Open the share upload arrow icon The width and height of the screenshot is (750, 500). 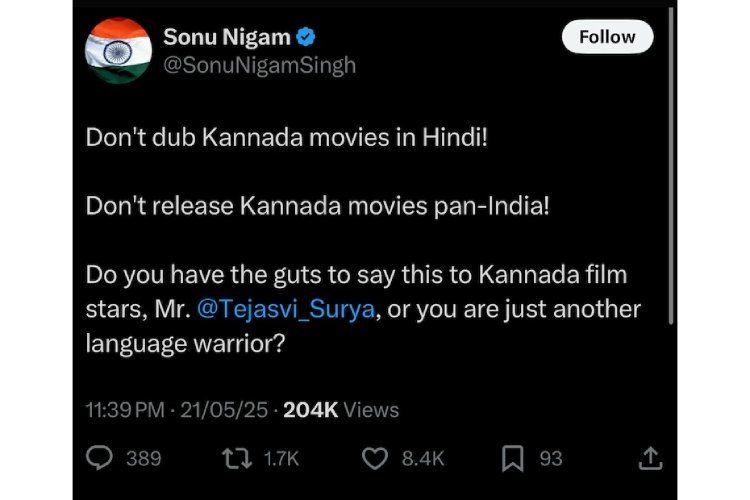tap(650, 458)
